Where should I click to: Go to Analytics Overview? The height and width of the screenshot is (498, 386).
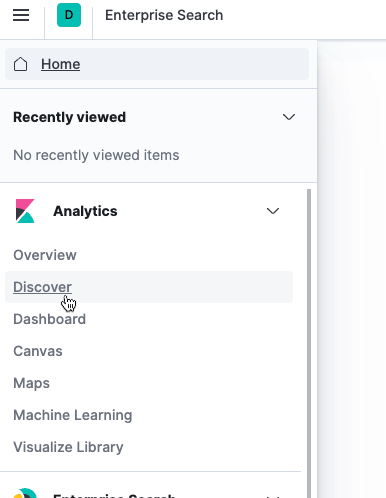(x=45, y=255)
